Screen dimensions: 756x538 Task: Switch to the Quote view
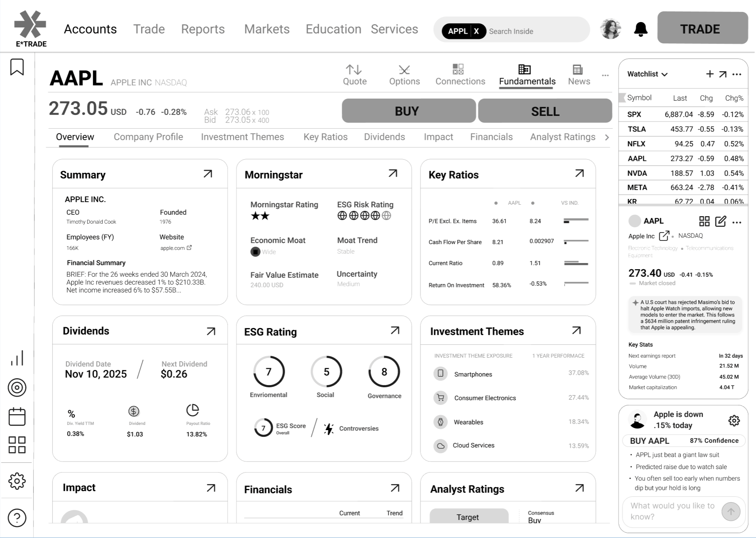[355, 75]
